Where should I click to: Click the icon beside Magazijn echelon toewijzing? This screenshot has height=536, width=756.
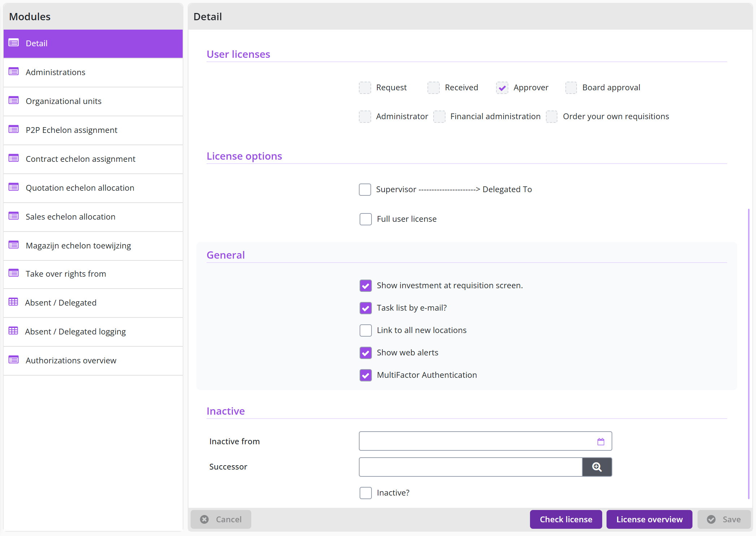14,245
